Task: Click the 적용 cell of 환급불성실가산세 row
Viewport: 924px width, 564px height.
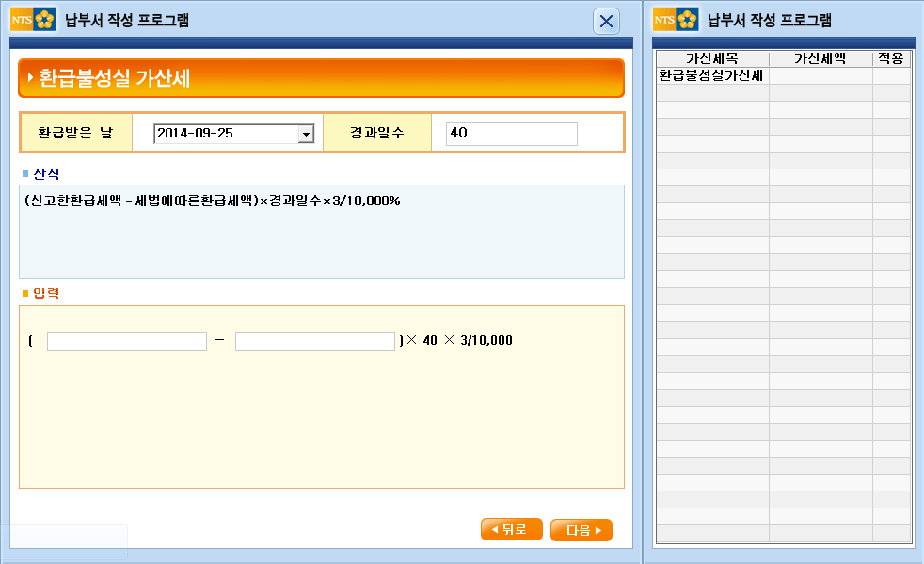Action: (892, 75)
